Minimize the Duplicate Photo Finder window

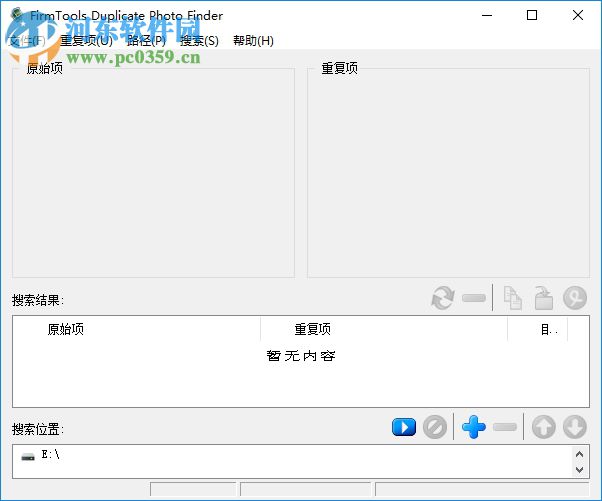coord(487,15)
